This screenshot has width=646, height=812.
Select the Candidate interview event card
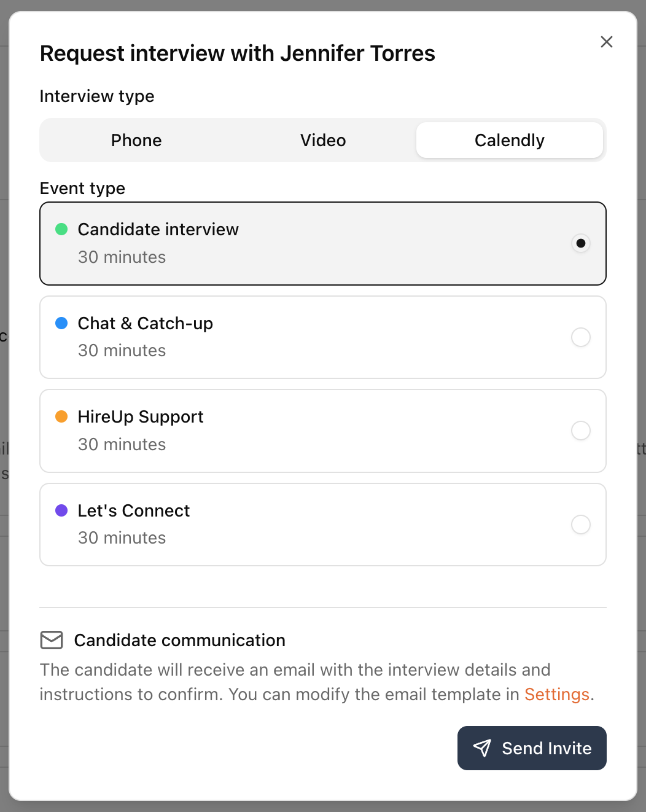(x=323, y=243)
